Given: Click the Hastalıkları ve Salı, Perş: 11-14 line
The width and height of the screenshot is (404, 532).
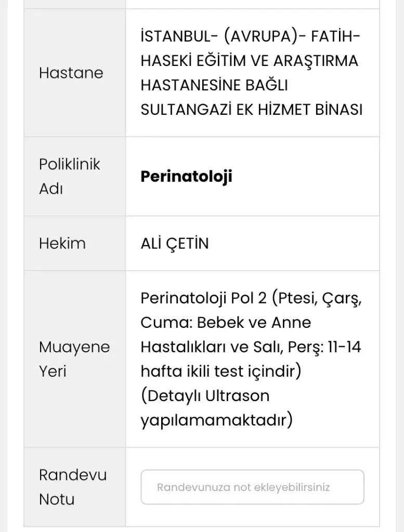Looking at the screenshot, I should click(251, 347).
